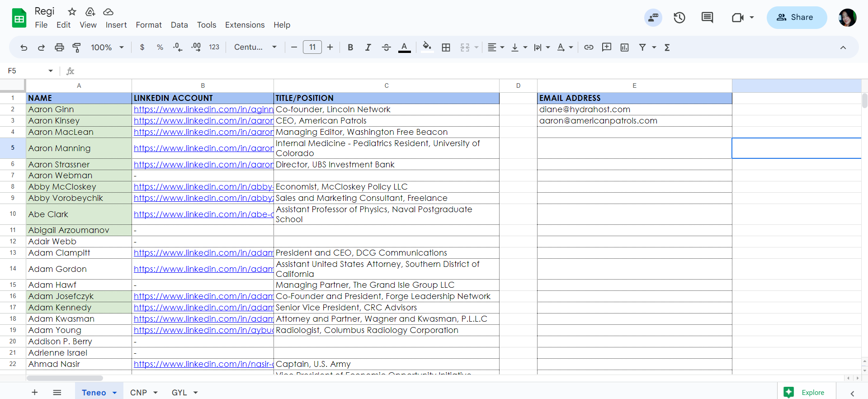Image resolution: width=868 pixels, height=399 pixels.
Task: Insert a link
Action: click(x=589, y=47)
